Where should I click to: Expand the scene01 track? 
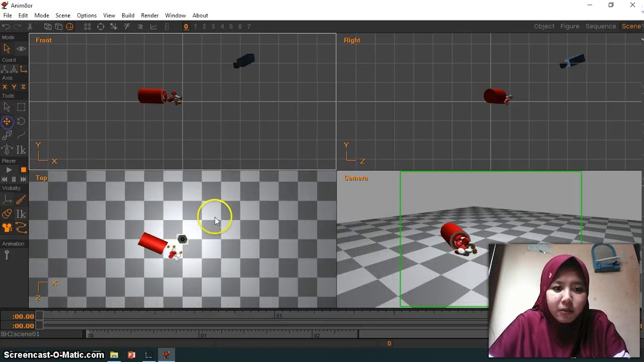coord(4,334)
